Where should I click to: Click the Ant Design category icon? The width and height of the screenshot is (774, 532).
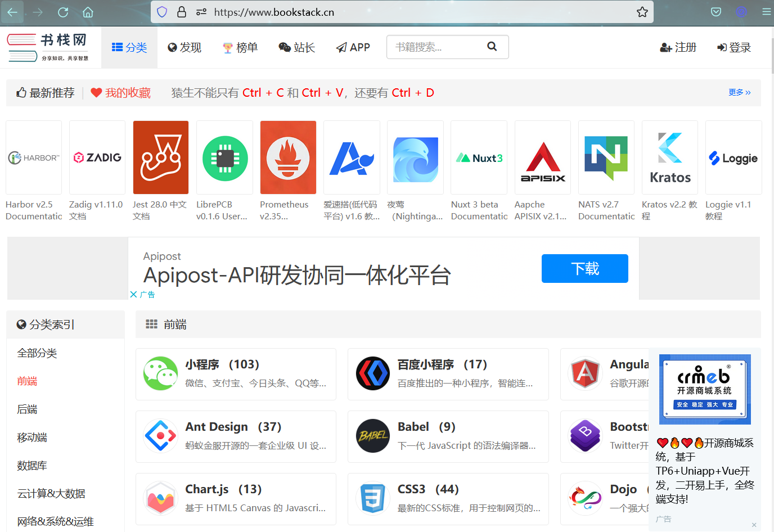pos(160,436)
